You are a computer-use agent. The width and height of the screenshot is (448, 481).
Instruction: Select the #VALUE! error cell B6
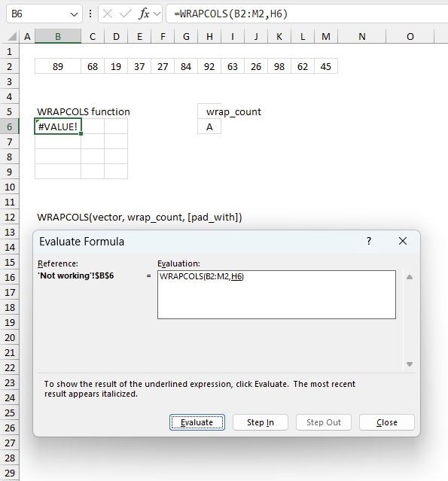click(58, 126)
